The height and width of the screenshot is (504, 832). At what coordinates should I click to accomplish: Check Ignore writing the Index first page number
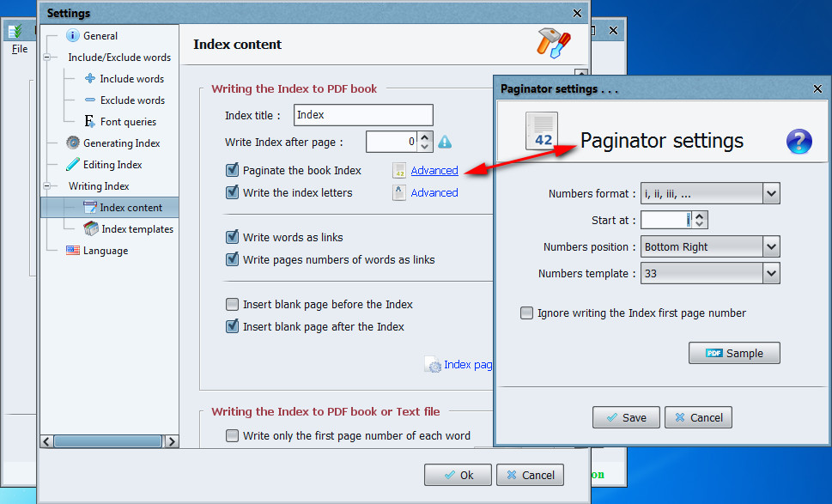(x=526, y=313)
